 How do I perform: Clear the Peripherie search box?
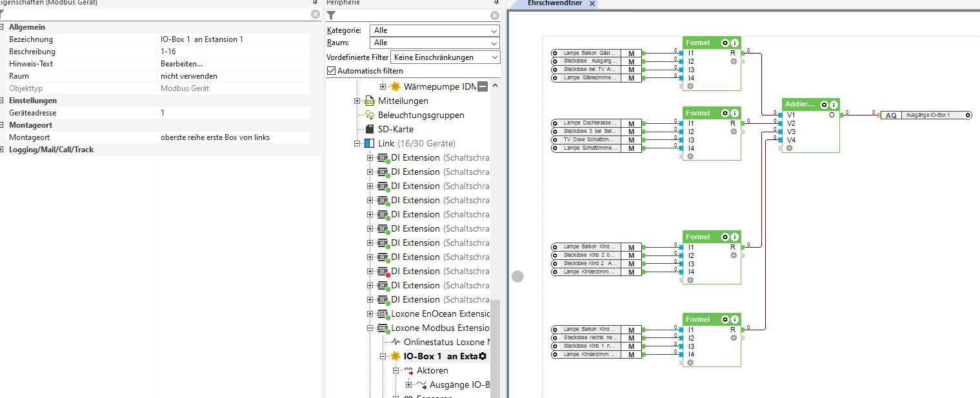(x=495, y=15)
